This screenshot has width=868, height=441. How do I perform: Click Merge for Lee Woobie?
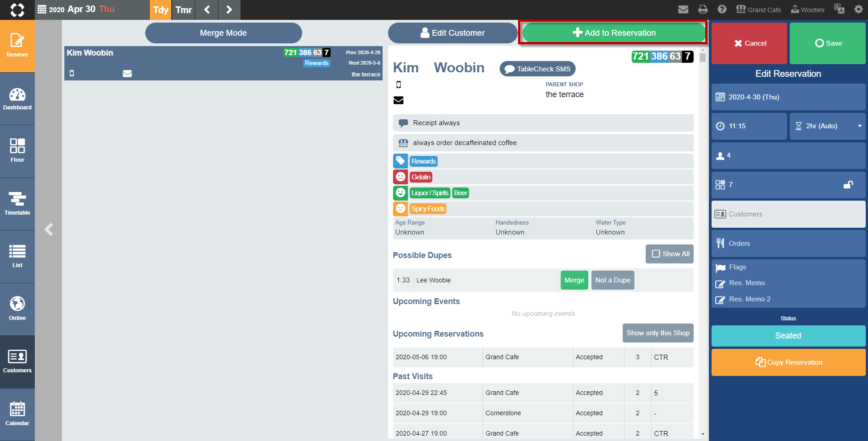pyautogui.click(x=574, y=280)
